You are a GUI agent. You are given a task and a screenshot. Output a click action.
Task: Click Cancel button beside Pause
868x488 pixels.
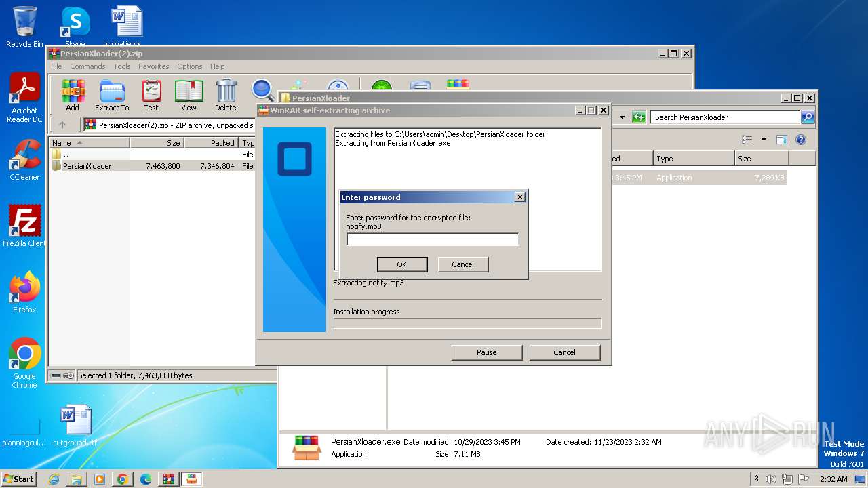[565, 352]
